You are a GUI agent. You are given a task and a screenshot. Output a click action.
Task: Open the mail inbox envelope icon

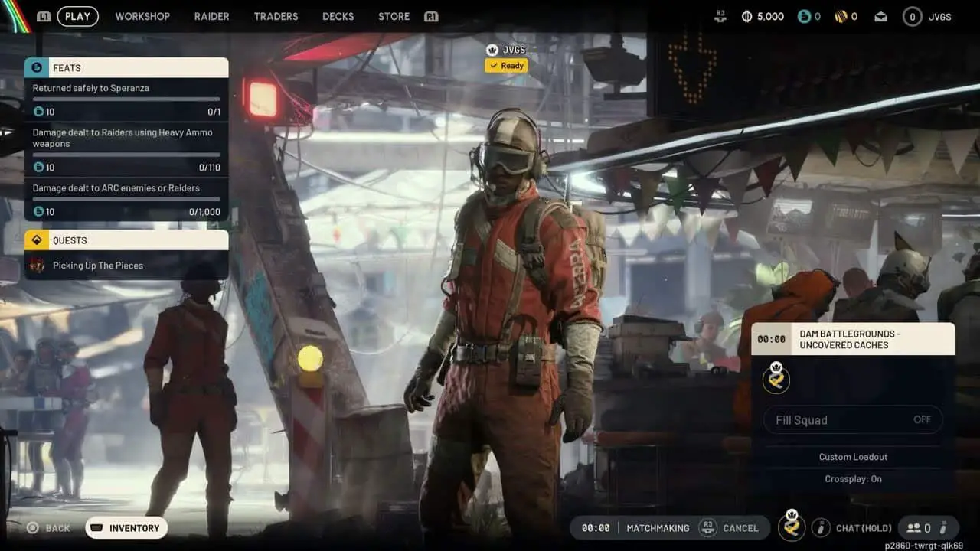[x=881, y=16]
